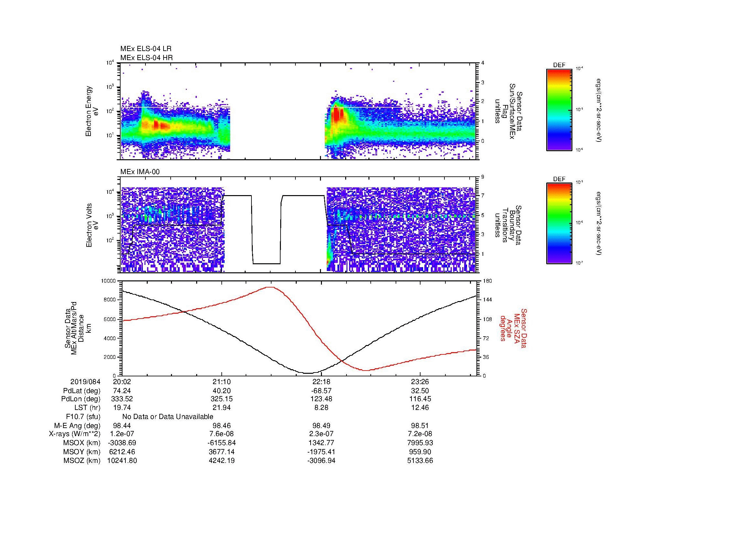This screenshot has width=756, height=534.
Task: Click X-rays value 2.3e-07
Action: 321,434
